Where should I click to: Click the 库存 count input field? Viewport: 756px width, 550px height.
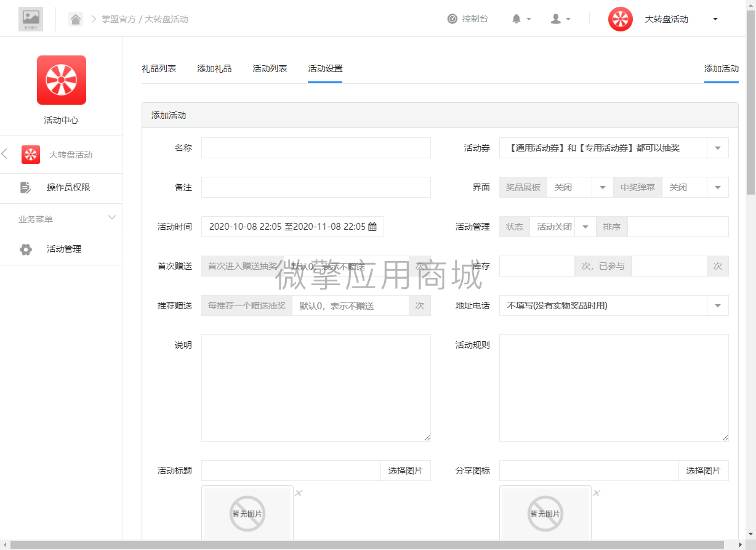click(537, 266)
